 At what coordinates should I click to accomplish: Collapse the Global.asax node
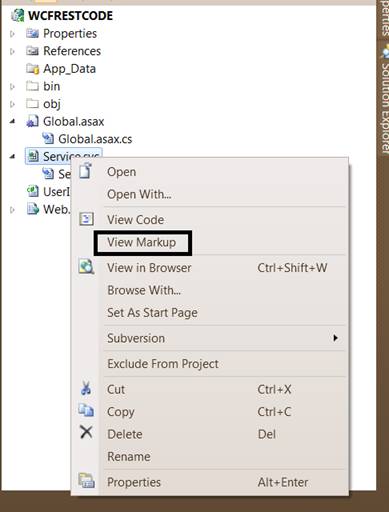[12, 121]
